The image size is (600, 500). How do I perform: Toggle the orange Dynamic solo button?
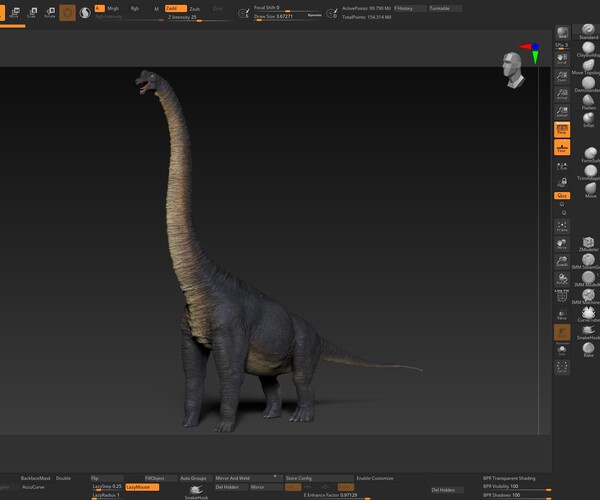click(x=562, y=332)
